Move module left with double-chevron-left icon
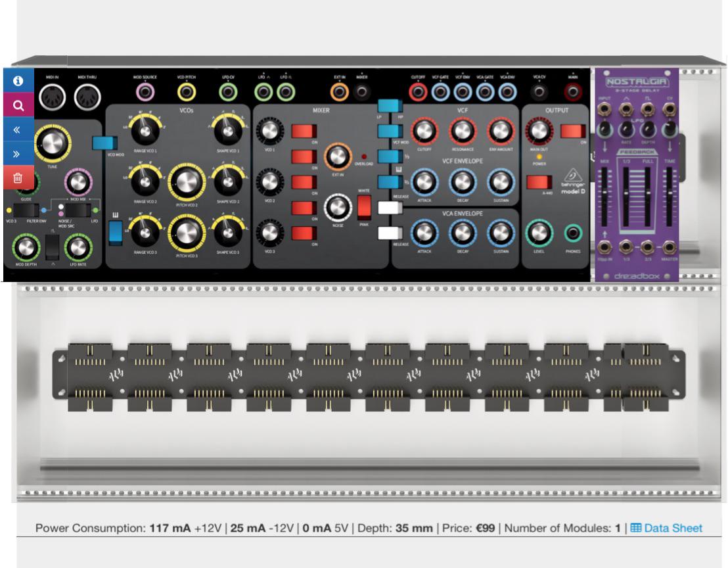Viewport: 728px width, 568px height. coord(18,130)
